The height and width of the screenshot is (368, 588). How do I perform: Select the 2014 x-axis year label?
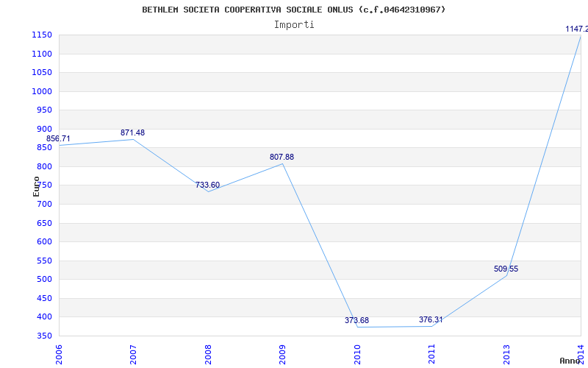pos(581,354)
